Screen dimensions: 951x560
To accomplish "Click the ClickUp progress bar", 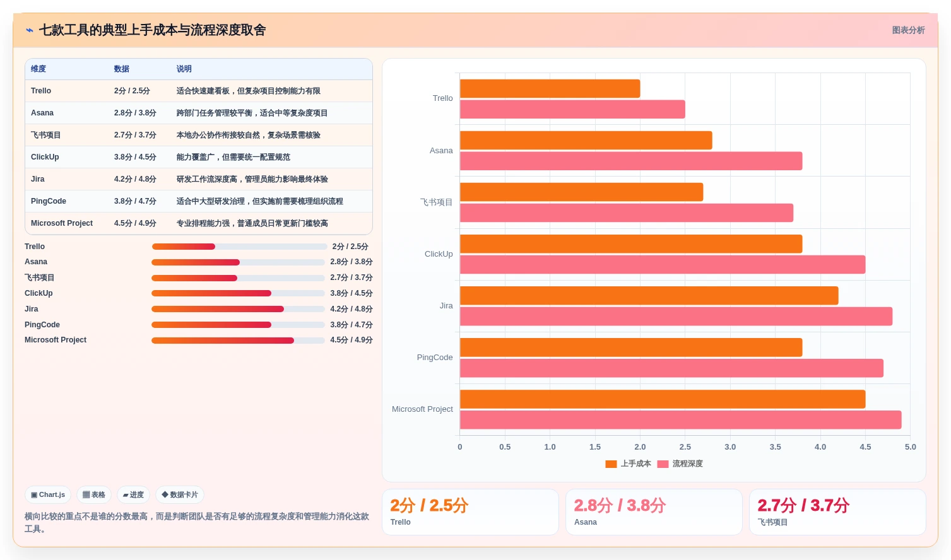I will pos(238,293).
